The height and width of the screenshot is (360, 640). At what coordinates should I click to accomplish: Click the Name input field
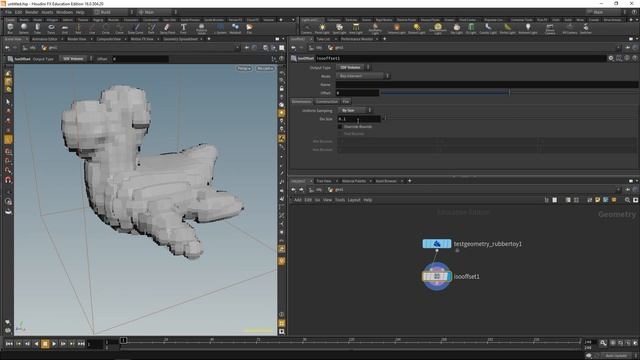[x=487, y=84]
